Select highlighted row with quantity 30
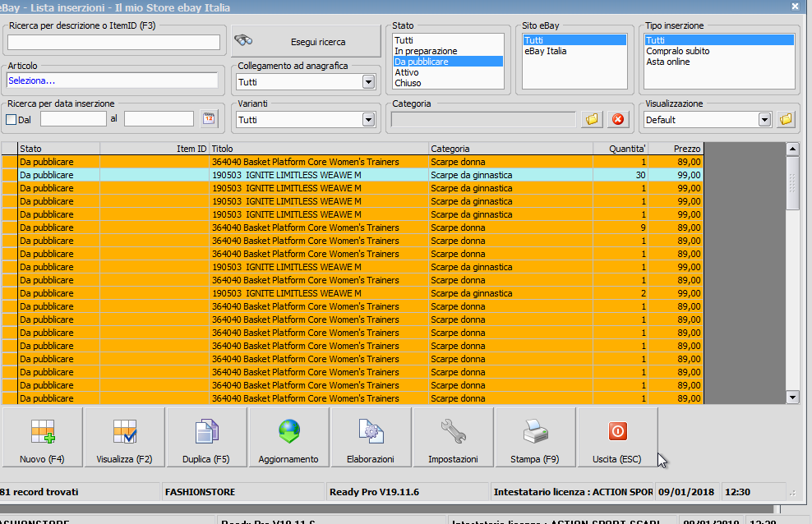 pyautogui.click(x=352, y=175)
